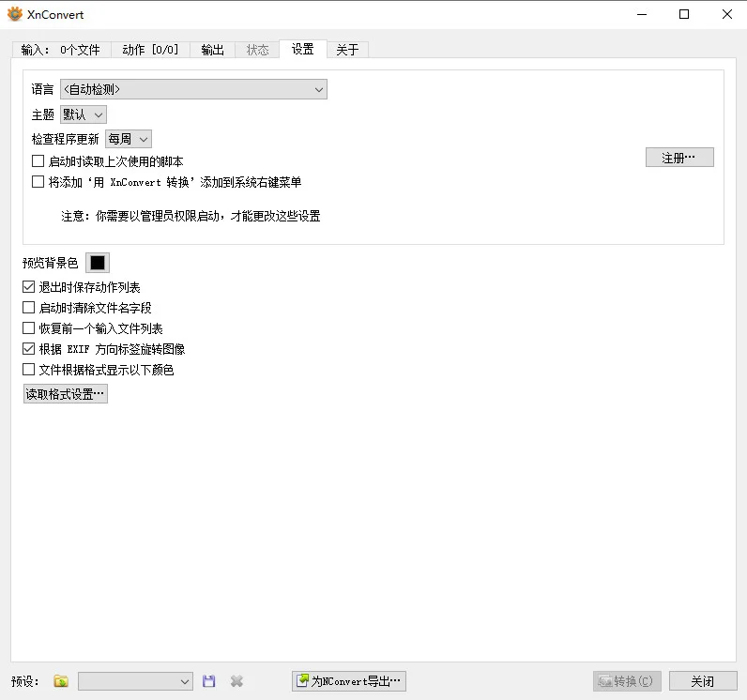
Task: Open the 语言 language dropdown
Action: coord(193,89)
